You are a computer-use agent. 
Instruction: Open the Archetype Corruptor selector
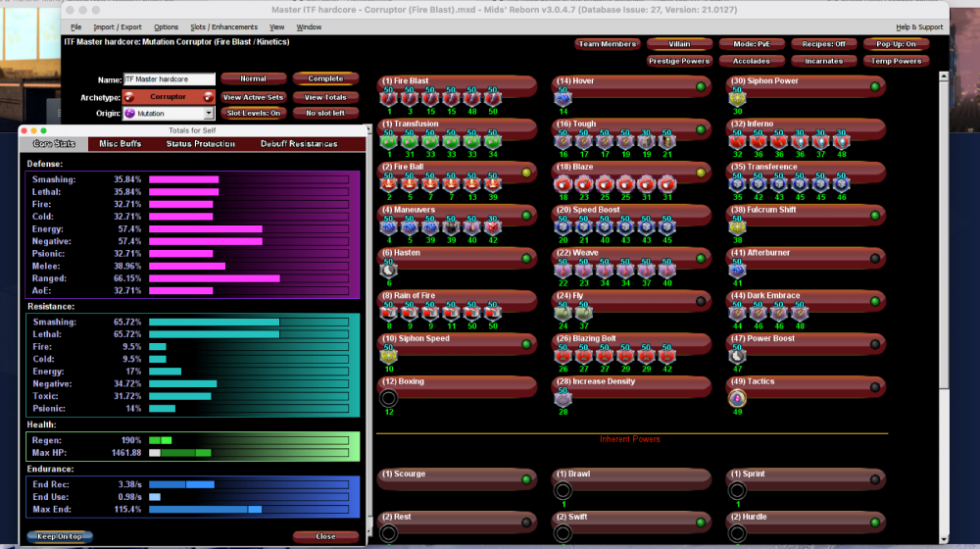[169, 97]
